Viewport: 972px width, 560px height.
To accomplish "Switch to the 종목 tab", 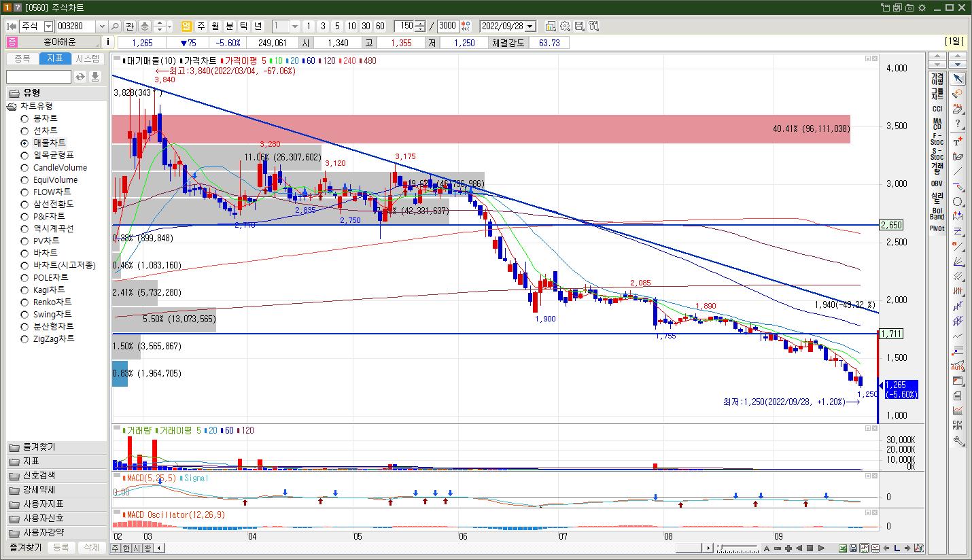I will coord(22,59).
